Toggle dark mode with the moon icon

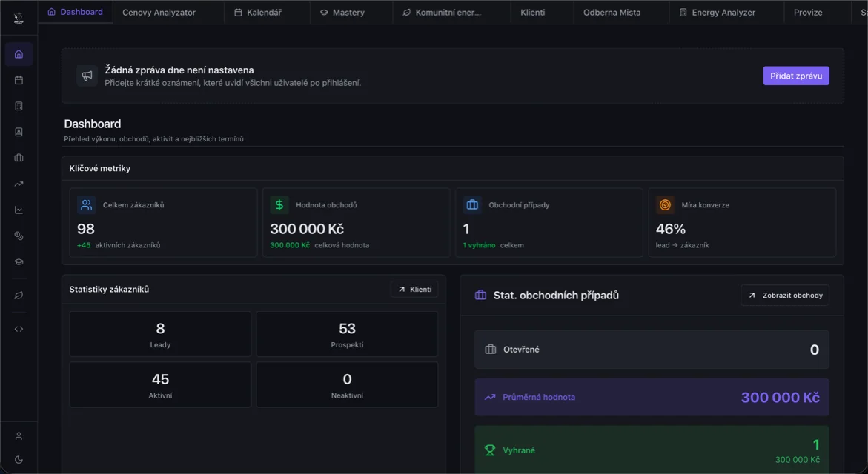[x=19, y=460]
